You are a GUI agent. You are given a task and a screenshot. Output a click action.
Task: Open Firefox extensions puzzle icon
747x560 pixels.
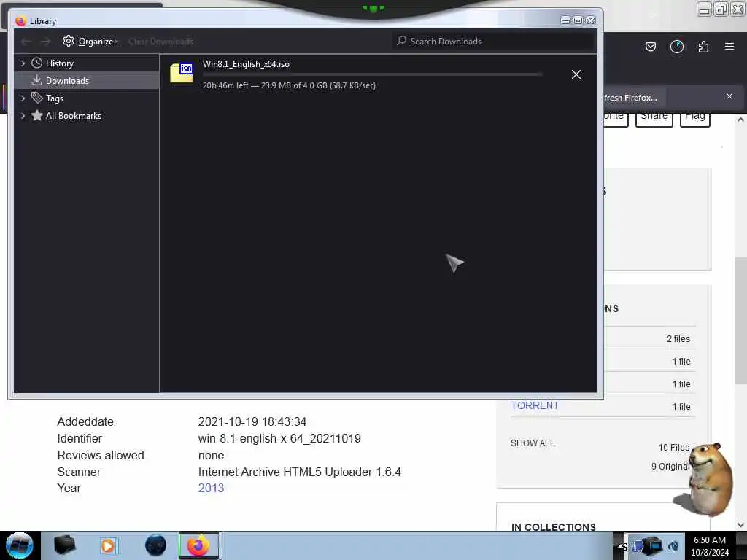703,47
